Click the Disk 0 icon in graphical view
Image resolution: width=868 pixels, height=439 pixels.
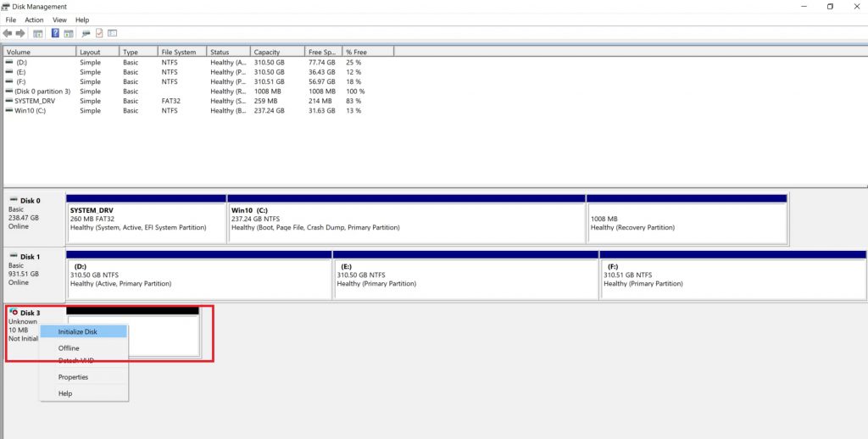(x=14, y=200)
